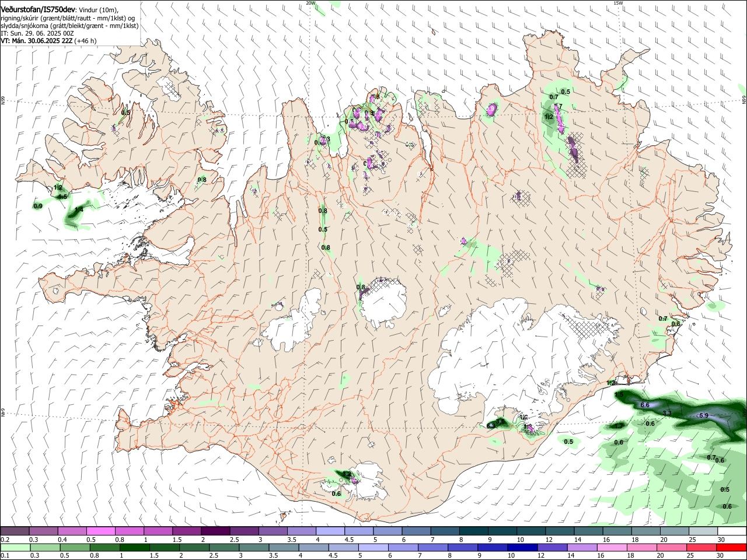Image resolution: width=747 pixels, height=560 pixels.
Task: Select the '4.5' label in the upper legend
Action: pyautogui.click(x=349, y=540)
